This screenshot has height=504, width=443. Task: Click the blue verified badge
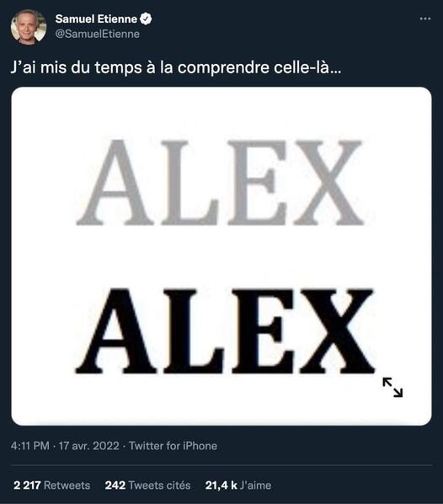(146, 19)
